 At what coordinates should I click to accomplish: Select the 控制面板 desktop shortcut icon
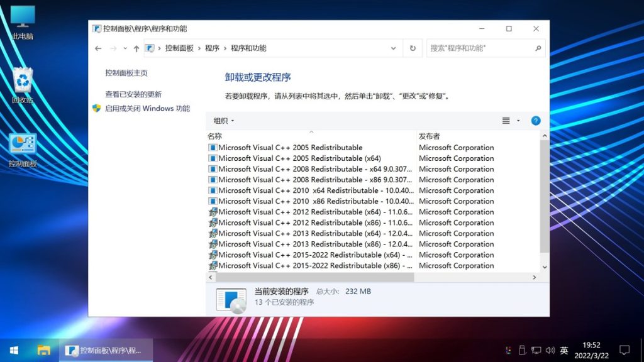[x=23, y=150]
